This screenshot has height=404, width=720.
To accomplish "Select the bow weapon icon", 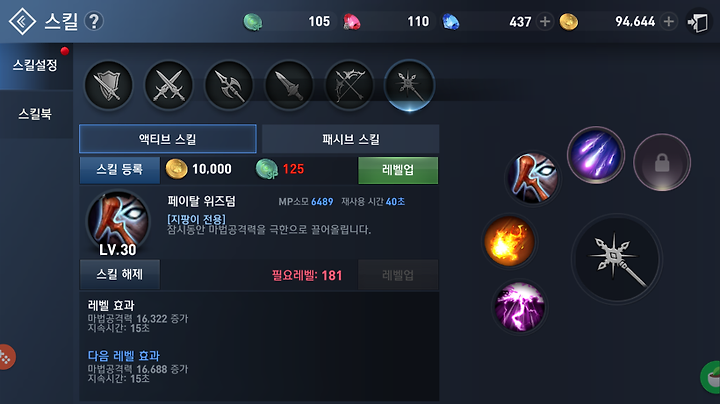I will (x=349, y=85).
